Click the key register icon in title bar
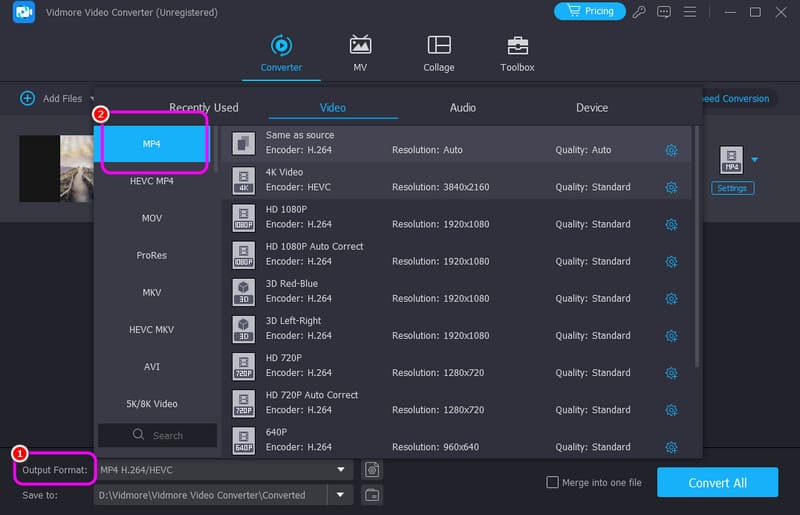The width and height of the screenshot is (800, 515). pyautogui.click(x=639, y=12)
